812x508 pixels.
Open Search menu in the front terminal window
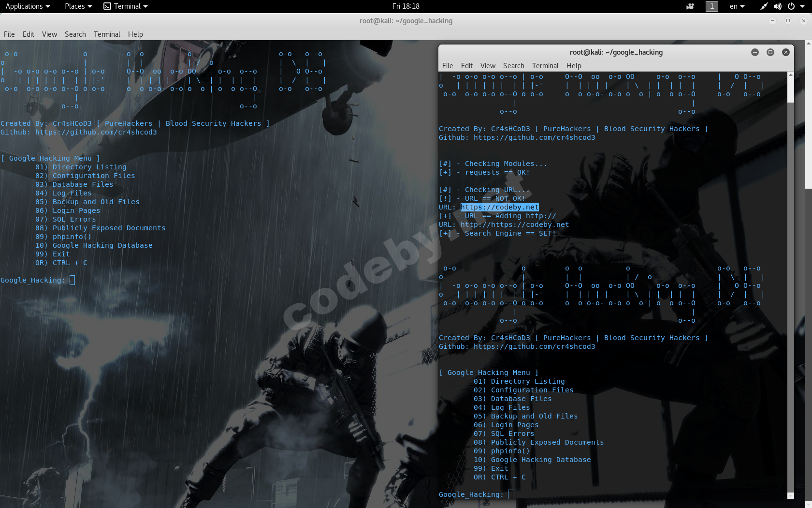click(x=513, y=66)
